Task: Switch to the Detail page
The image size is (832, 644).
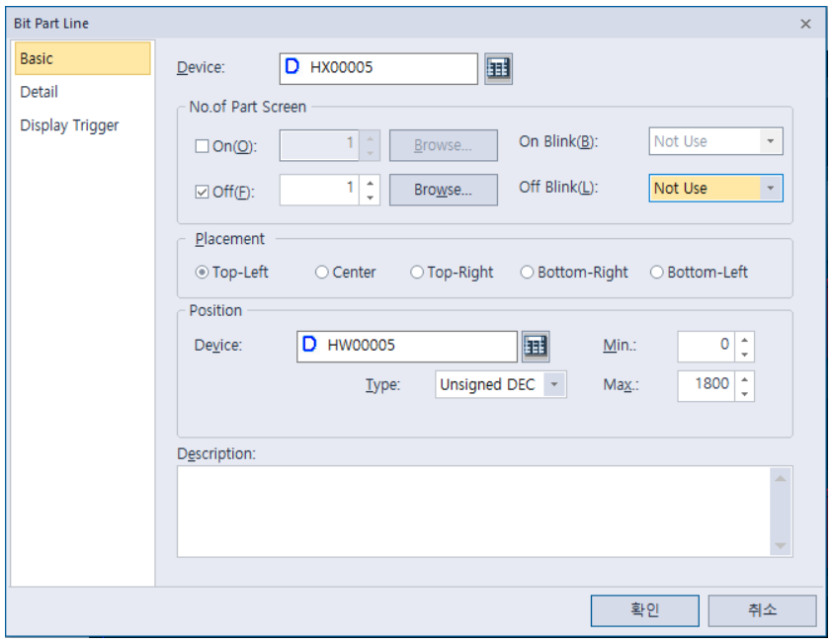Action: [40, 92]
